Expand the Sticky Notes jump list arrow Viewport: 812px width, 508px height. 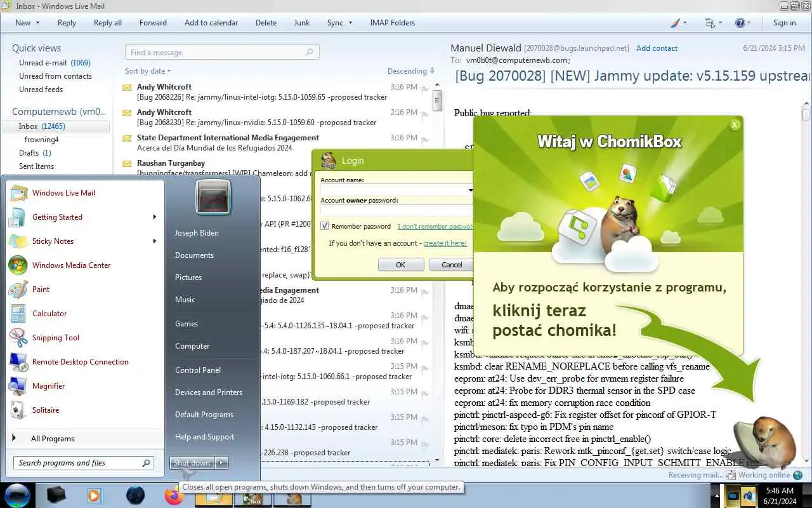point(154,241)
